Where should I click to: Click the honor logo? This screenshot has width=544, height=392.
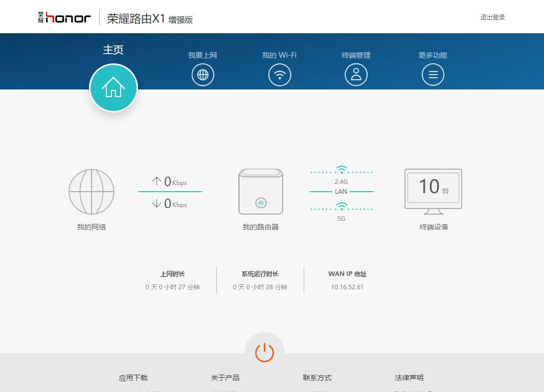[x=65, y=16]
